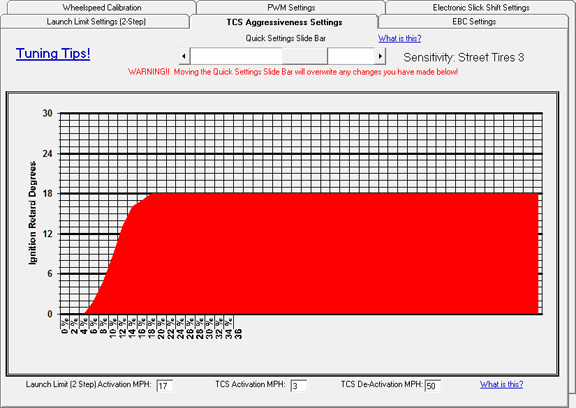The image size is (576, 408).
Task: Click the 30 value on the Y axis
Action: [47, 113]
